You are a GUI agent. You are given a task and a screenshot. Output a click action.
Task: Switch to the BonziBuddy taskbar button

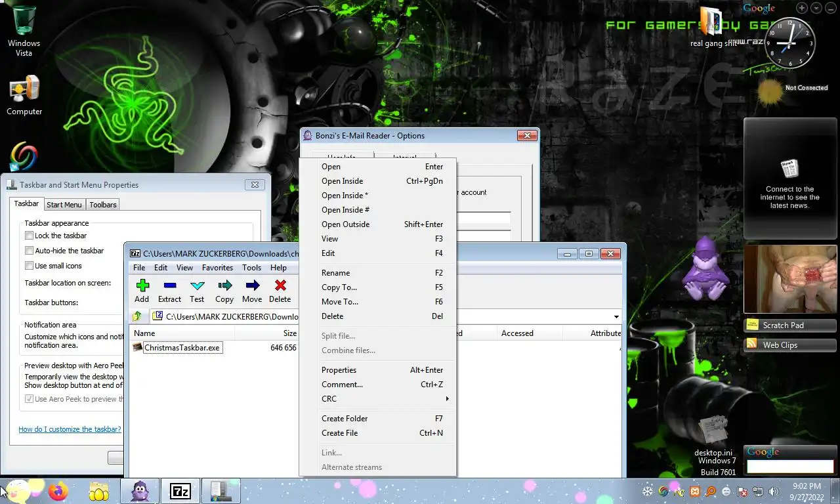click(139, 491)
